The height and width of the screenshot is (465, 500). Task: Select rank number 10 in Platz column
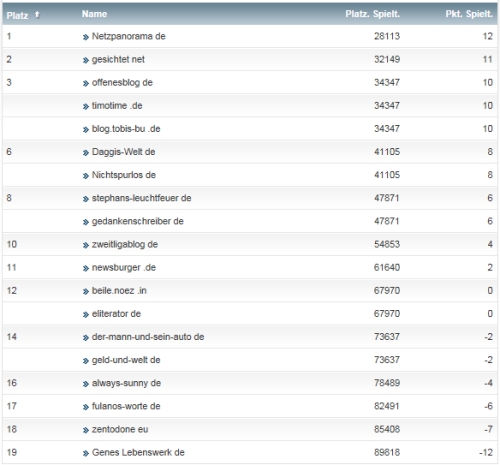click(x=12, y=244)
